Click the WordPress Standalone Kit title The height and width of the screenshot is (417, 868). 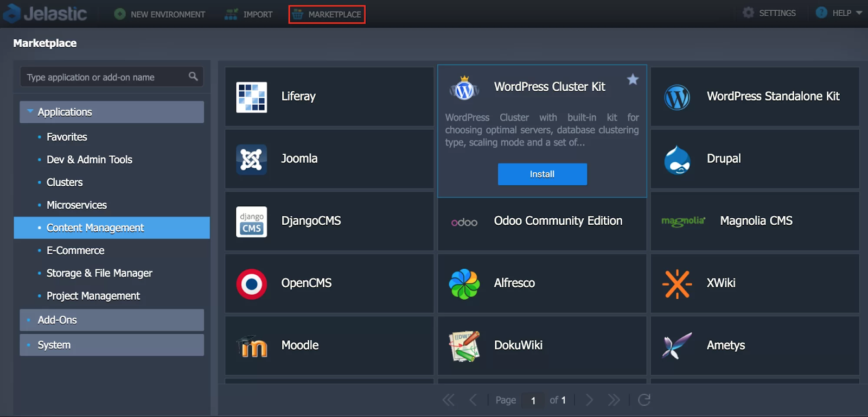coord(773,97)
